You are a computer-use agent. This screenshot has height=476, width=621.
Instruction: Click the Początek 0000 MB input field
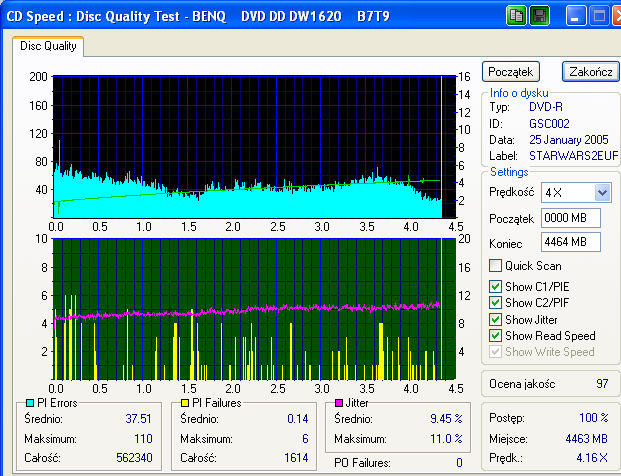(571, 218)
